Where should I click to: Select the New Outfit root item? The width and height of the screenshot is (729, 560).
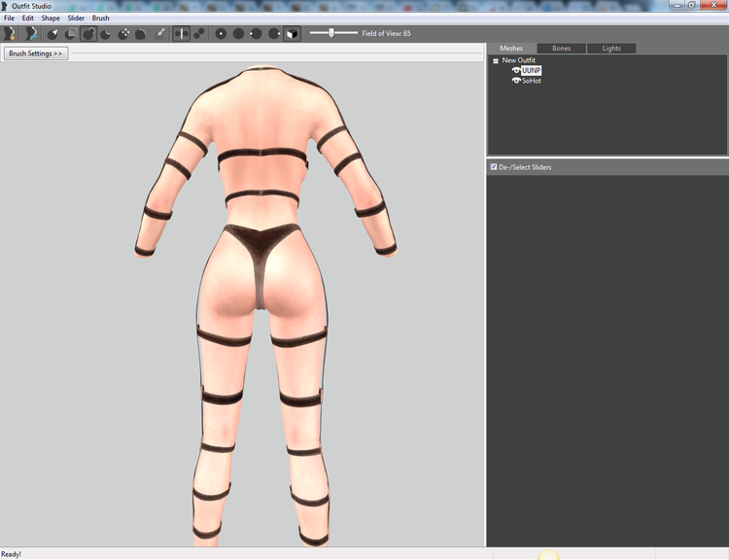click(518, 60)
